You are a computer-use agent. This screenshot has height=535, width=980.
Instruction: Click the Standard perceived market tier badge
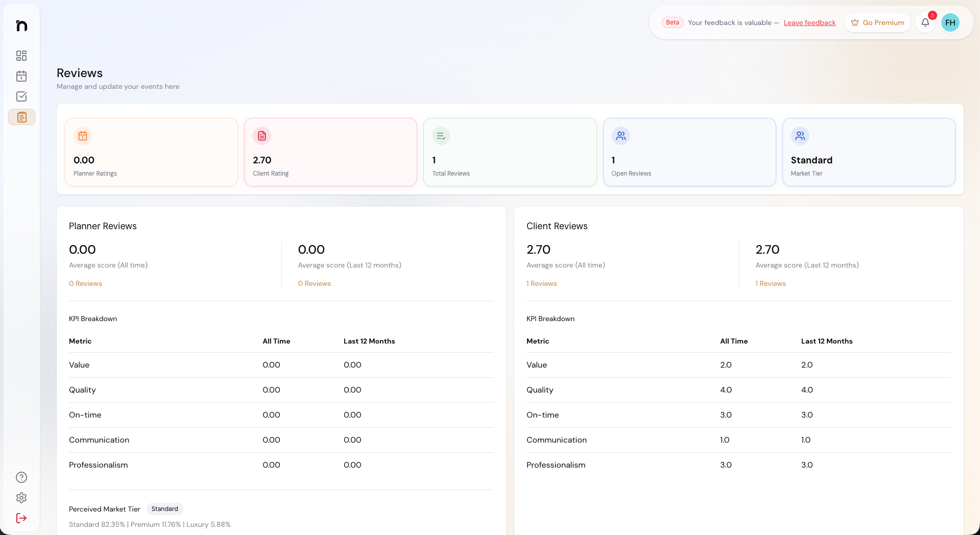tap(164, 509)
